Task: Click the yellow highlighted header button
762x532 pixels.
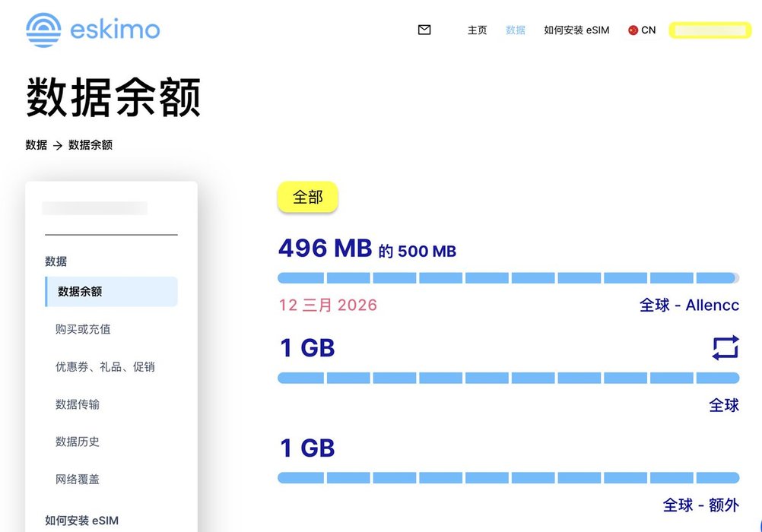Action: tap(710, 30)
